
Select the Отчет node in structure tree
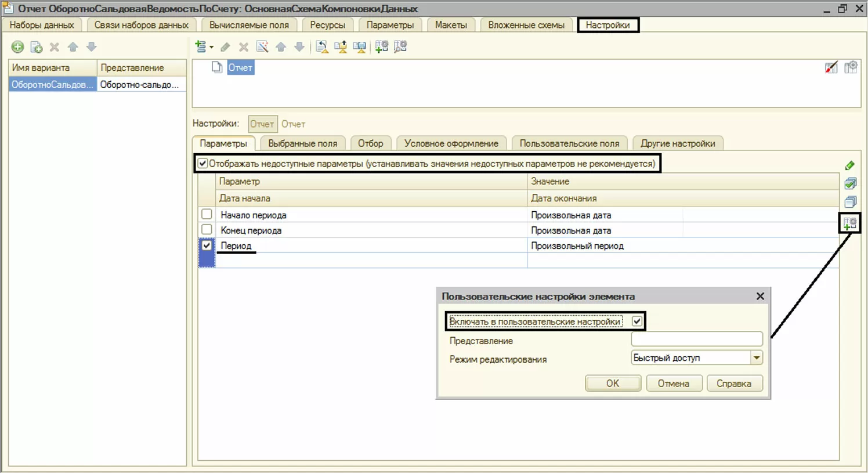(240, 68)
